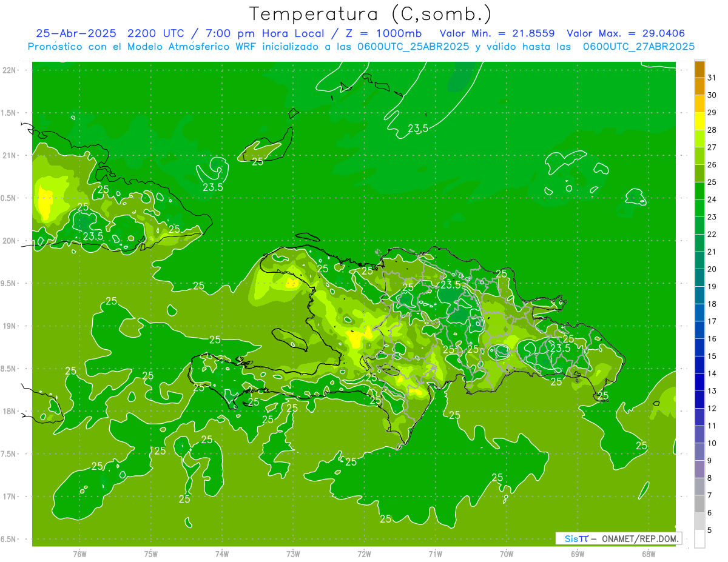Click the latitude axis label '7.5N'
This screenshot has width=728, height=562.
point(8,454)
